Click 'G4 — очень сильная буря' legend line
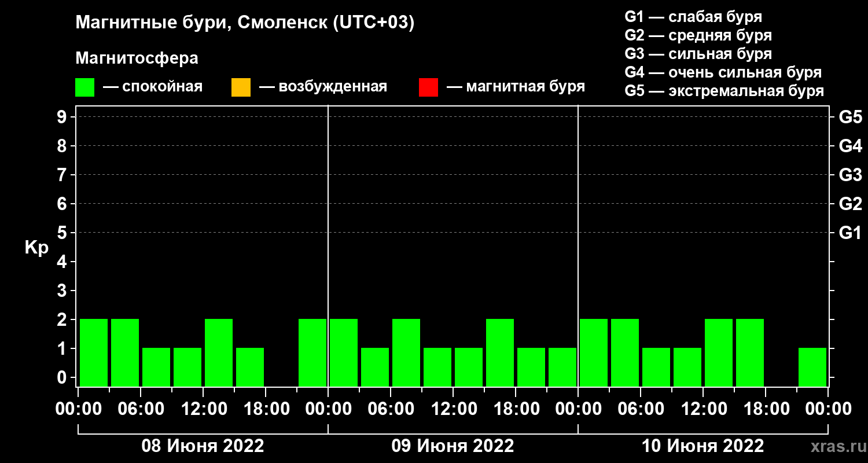This screenshot has height=463, width=868. click(x=723, y=72)
